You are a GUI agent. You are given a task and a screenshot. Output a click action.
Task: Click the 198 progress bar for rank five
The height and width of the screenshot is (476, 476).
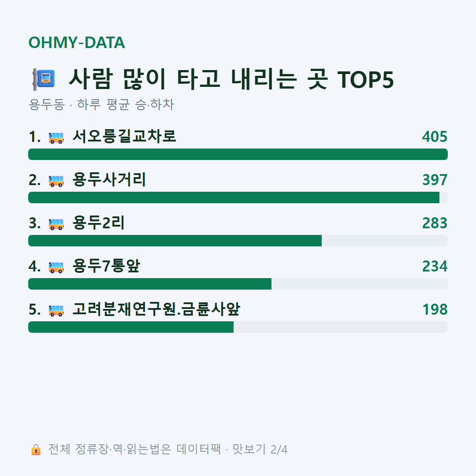238,327
